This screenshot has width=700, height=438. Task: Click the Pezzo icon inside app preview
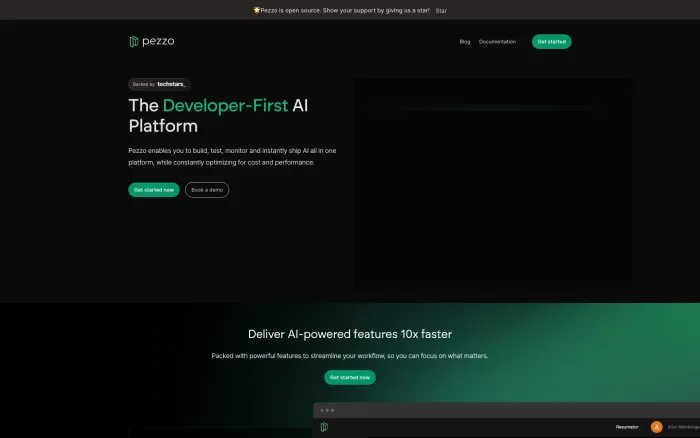tap(325, 427)
